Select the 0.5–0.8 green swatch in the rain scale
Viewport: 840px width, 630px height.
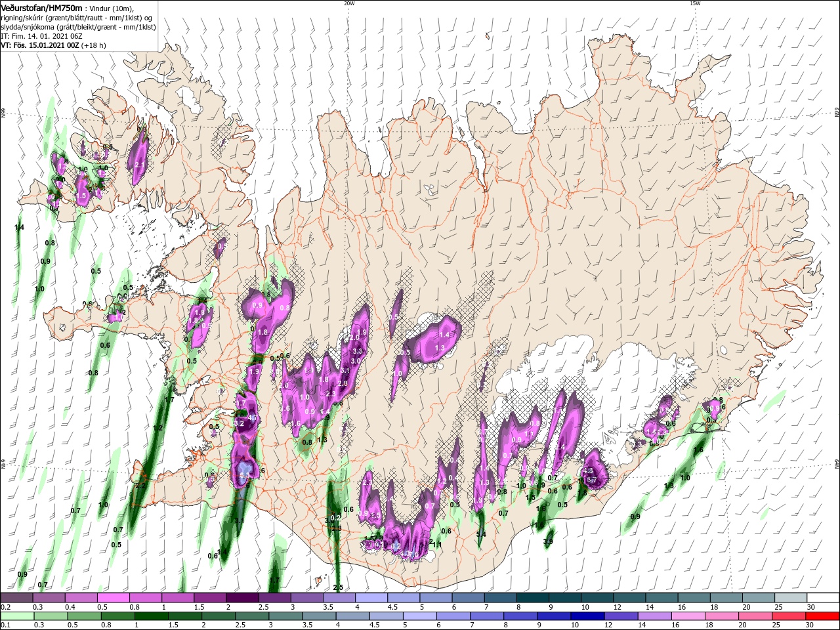(84, 616)
